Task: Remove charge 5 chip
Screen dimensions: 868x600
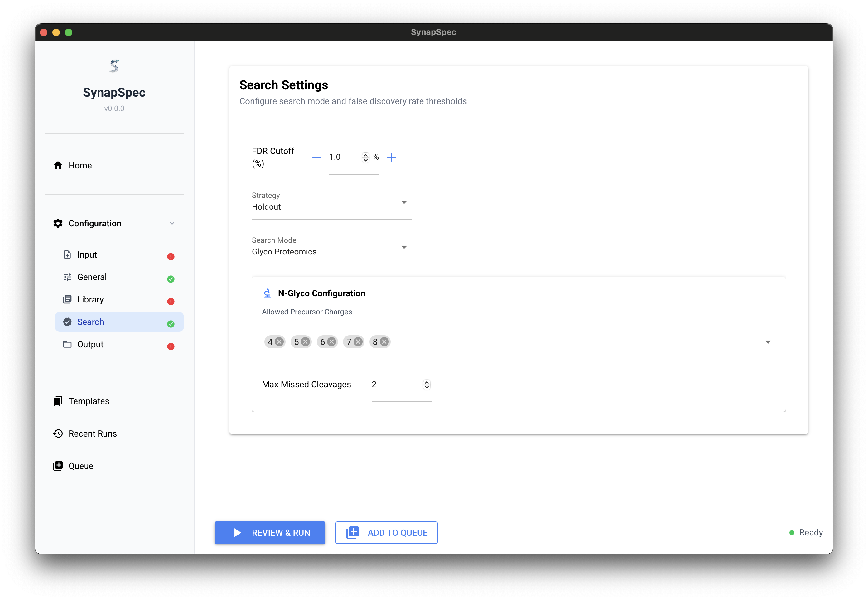Action: click(x=306, y=342)
